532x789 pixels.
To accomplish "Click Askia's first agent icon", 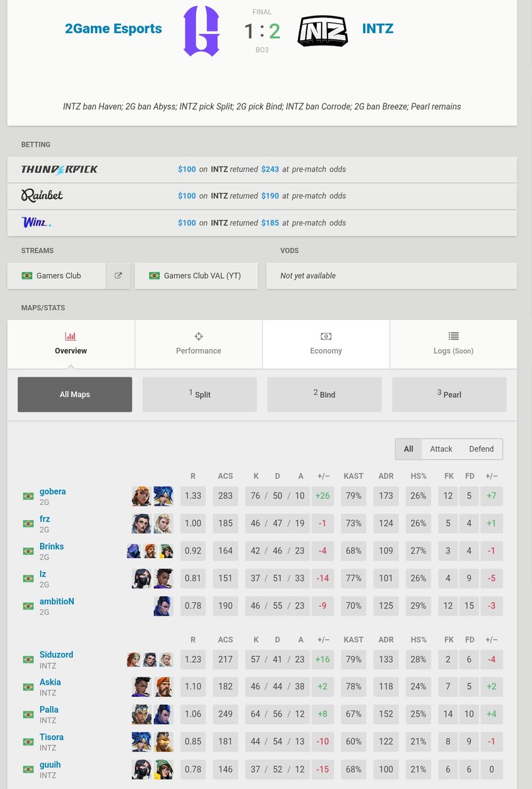I will tap(141, 687).
